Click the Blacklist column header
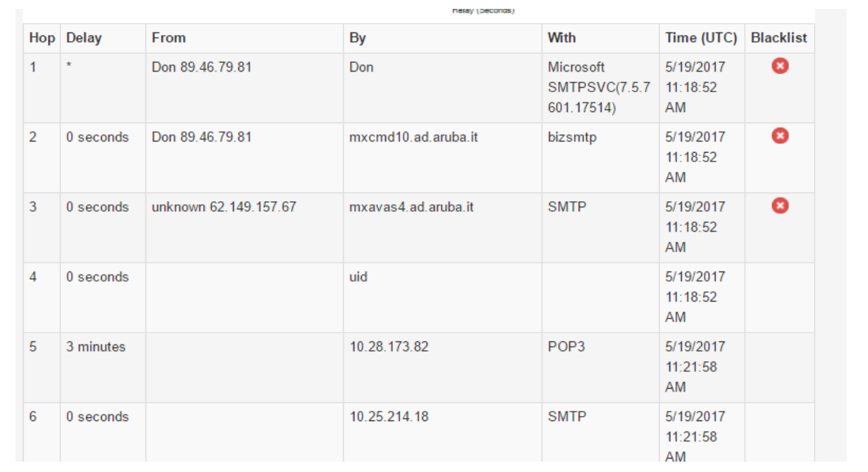 pos(779,38)
